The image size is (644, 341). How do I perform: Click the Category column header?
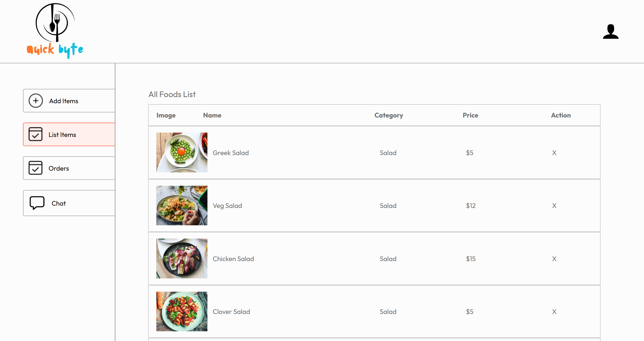[x=389, y=115]
